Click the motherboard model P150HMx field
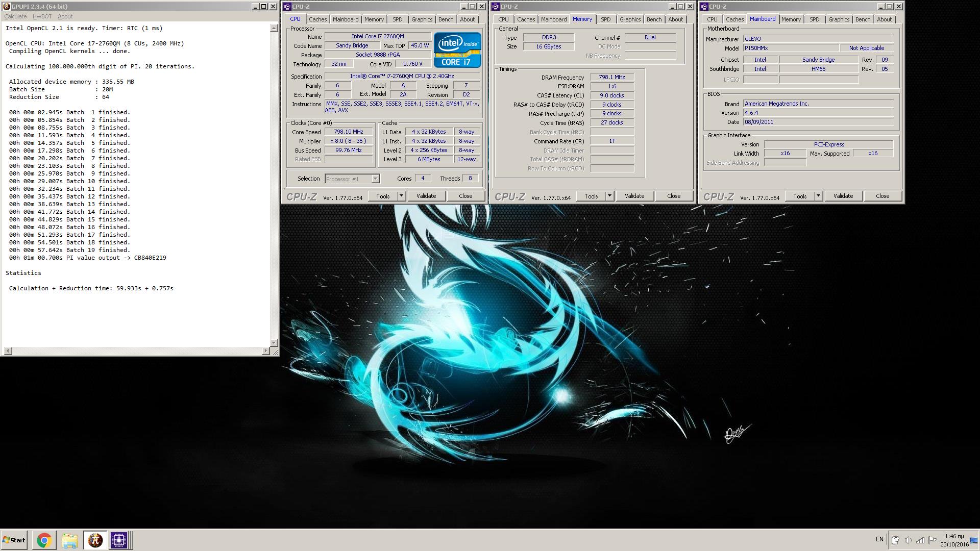The height and width of the screenshot is (551, 980). click(792, 48)
